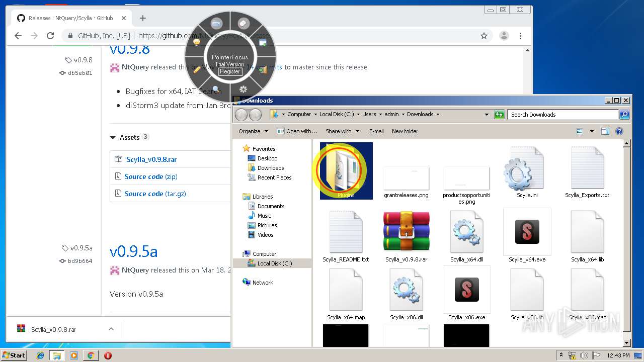The height and width of the screenshot is (362, 644).
Task: Reload the GitHub page in Chrome
Action: (x=50, y=36)
